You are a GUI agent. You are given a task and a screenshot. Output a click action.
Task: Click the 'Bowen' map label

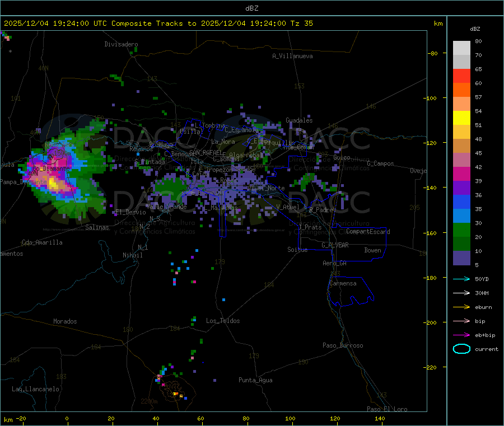(x=372, y=250)
